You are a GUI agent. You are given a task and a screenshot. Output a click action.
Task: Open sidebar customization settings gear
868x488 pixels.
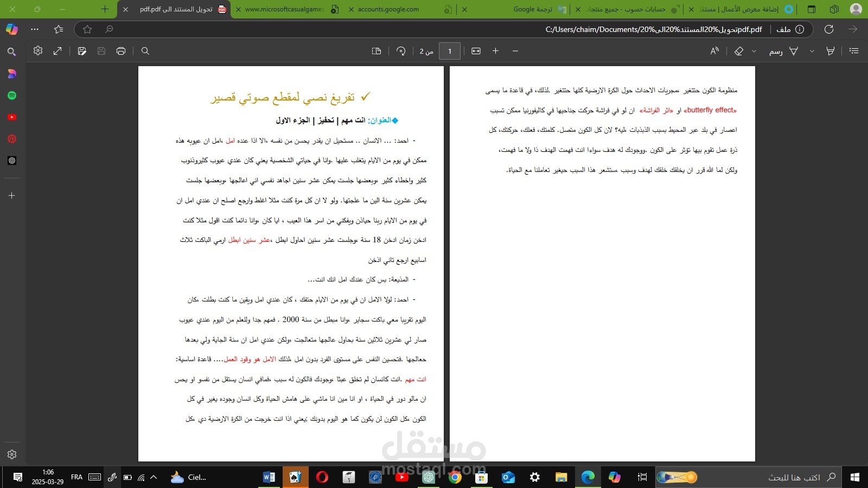tap(12, 454)
